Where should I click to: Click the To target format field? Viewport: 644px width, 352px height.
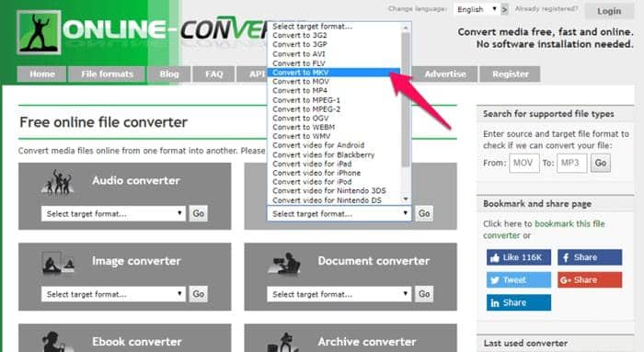571,163
